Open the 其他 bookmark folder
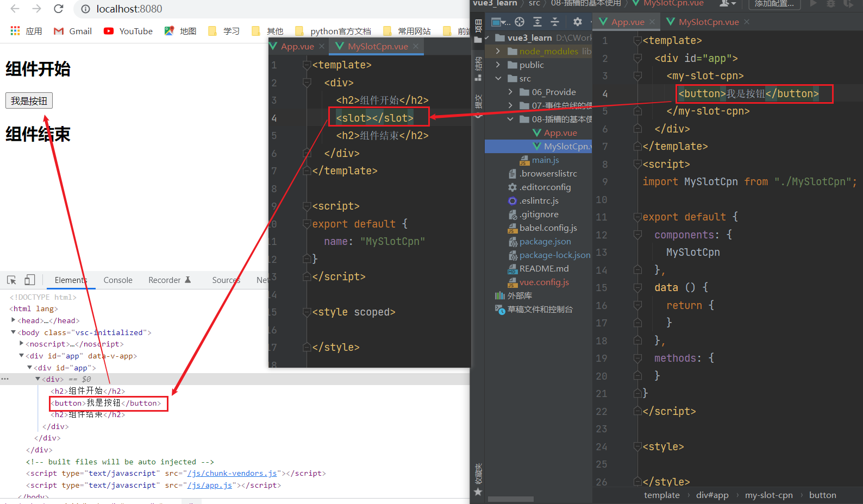Image resolution: width=863 pixels, height=504 pixels. (x=267, y=31)
